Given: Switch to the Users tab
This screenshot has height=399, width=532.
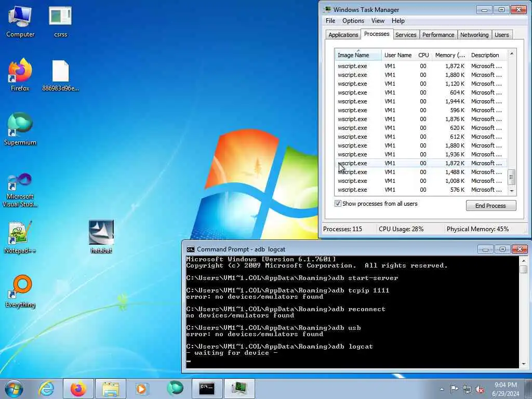Looking at the screenshot, I should [501, 35].
